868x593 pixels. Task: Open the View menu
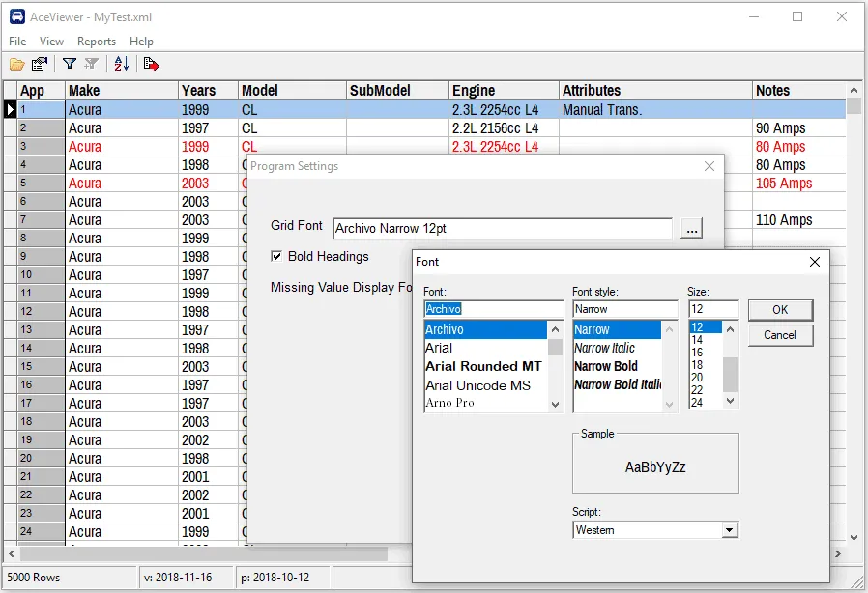51,42
